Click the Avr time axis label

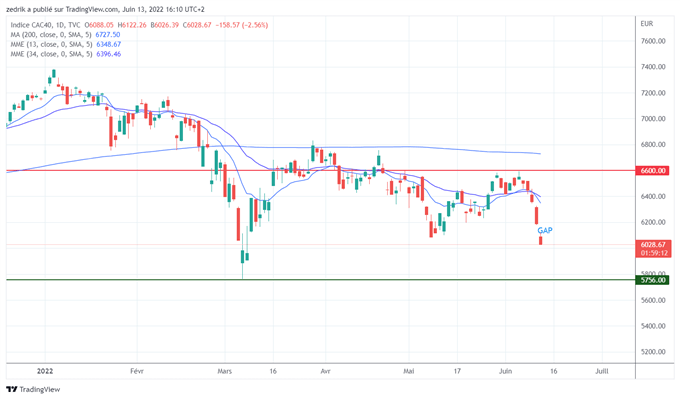click(325, 371)
